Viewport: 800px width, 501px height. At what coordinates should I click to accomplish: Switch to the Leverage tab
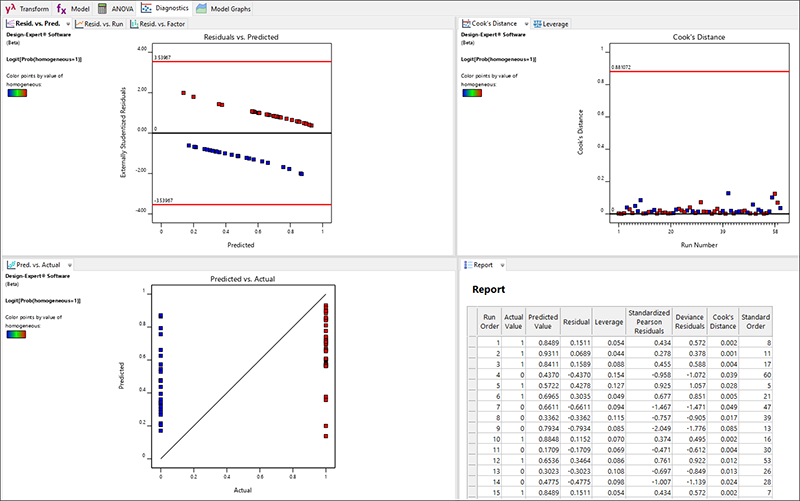(556, 23)
